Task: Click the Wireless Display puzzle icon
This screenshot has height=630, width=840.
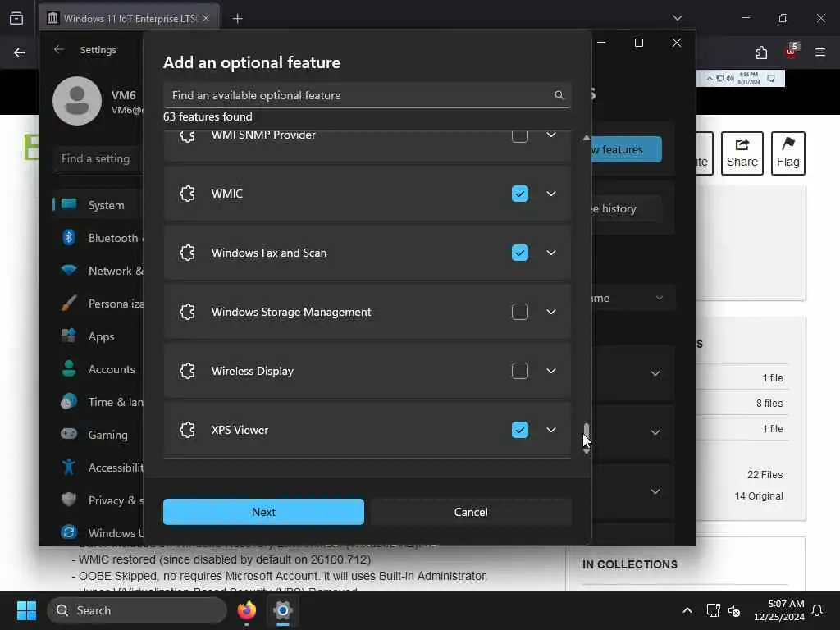Action: click(x=187, y=371)
